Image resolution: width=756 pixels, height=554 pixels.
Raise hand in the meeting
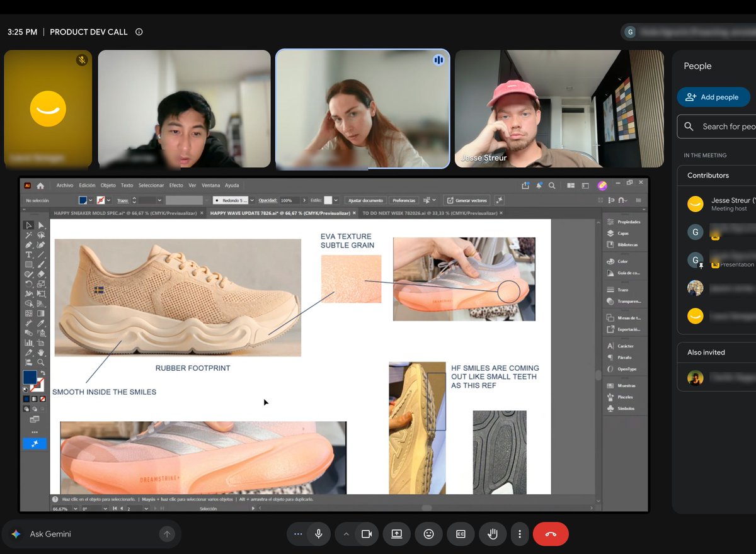(x=493, y=534)
